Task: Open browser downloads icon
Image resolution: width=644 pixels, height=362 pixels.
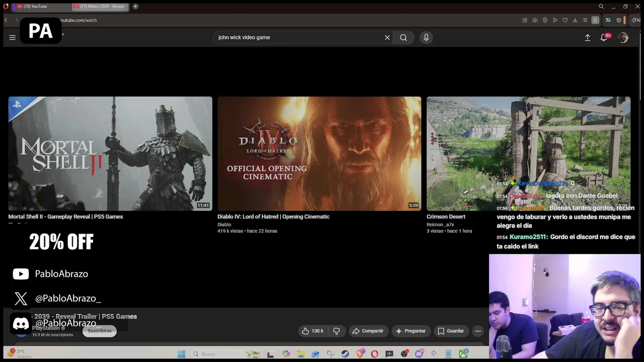Action: [x=575, y=20]
